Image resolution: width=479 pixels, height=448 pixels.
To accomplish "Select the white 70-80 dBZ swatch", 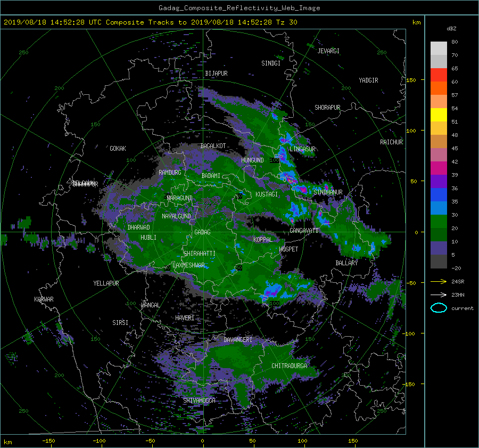I will tap(439, 48).
